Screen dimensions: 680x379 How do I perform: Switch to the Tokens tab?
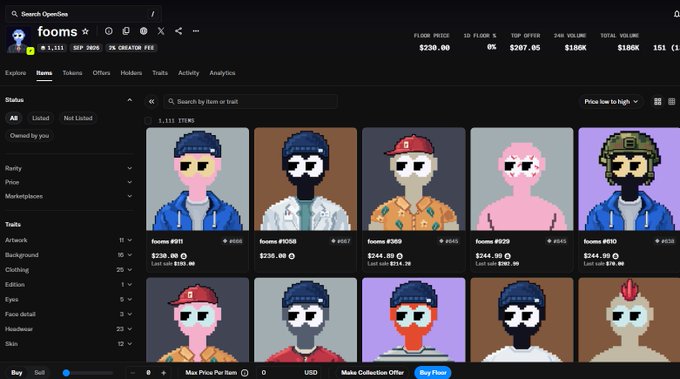point(72,73)
